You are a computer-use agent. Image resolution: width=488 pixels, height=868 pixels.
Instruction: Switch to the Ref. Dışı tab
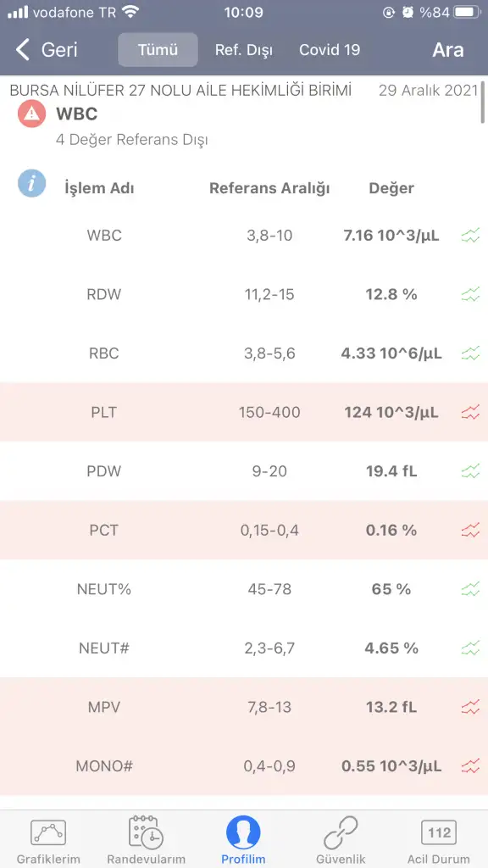click(244, 50)
